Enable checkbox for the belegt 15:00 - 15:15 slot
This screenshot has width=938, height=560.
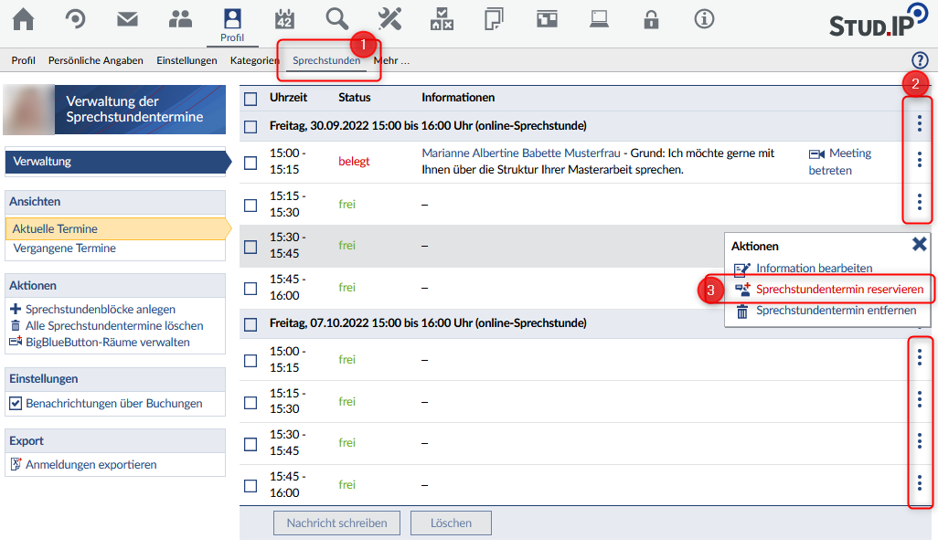250,163
